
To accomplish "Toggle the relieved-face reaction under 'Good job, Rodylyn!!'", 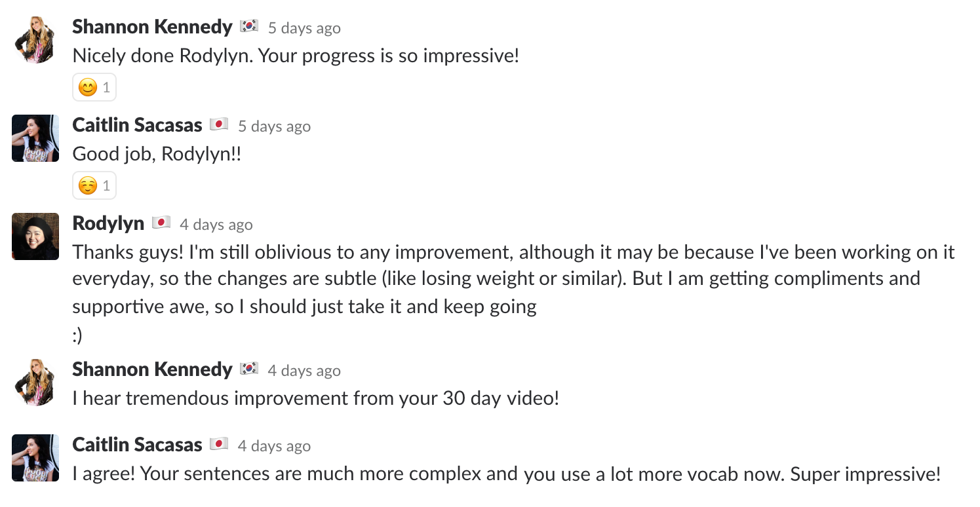I will pyautogui.click(x=94, y=185).
